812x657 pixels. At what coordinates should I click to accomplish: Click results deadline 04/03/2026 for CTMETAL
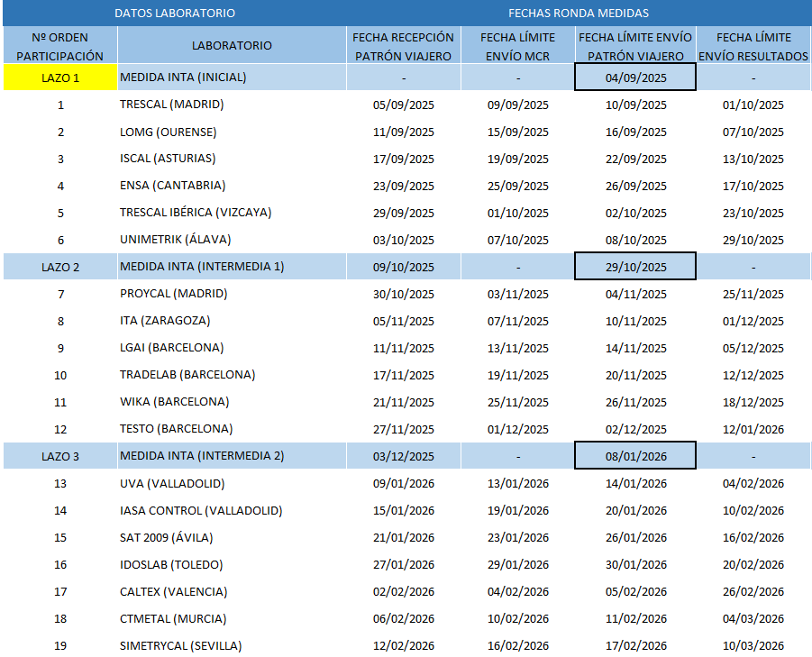(x=753, y=618)
